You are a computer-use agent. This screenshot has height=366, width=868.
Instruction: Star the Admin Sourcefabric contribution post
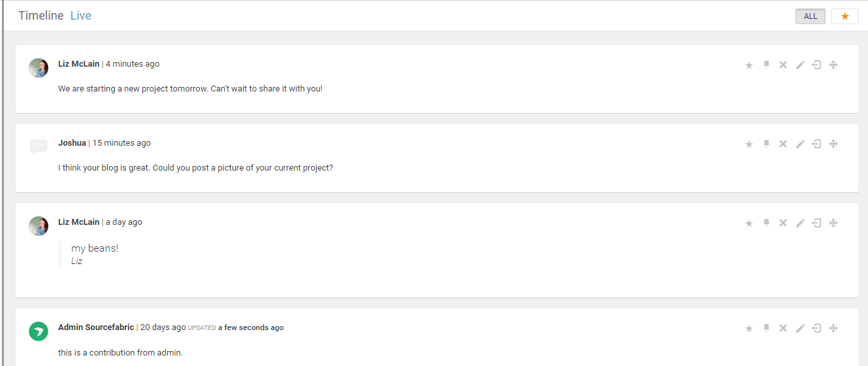tap(749, 328)
